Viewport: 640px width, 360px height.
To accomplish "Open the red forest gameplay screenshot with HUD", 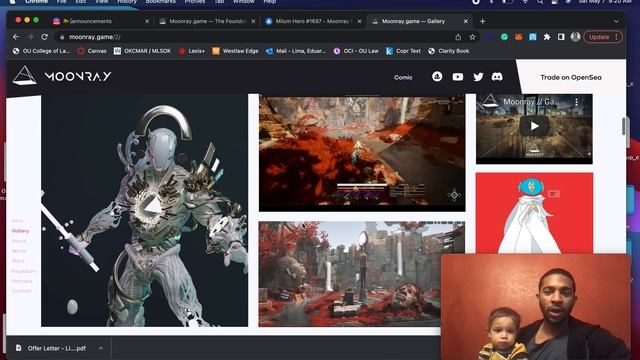I will 362,153.
